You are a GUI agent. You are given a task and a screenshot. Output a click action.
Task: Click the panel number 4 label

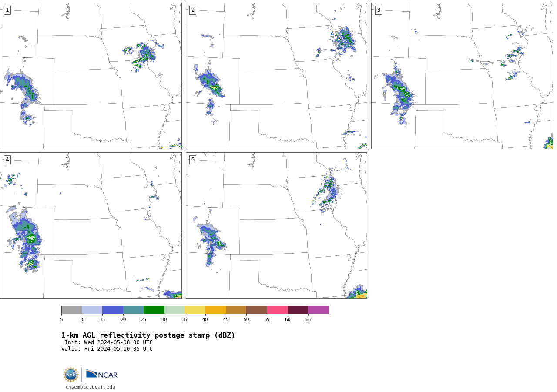click(7, 160)
